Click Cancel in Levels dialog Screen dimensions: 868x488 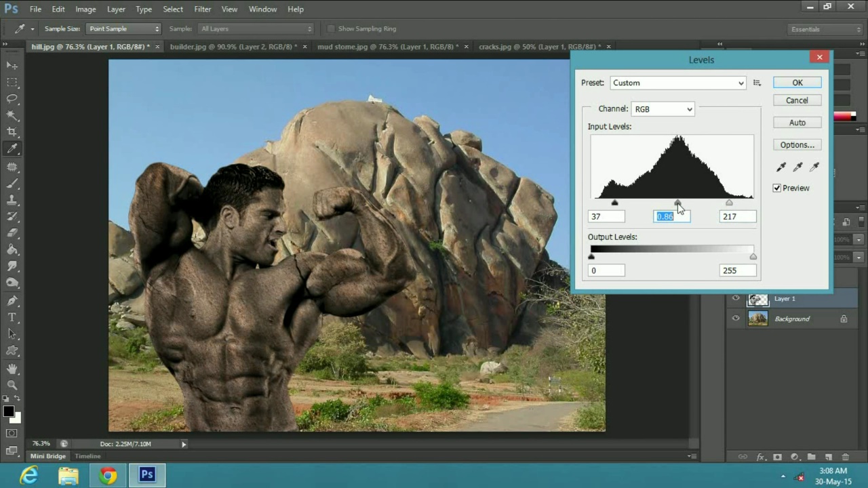[797, 100]
